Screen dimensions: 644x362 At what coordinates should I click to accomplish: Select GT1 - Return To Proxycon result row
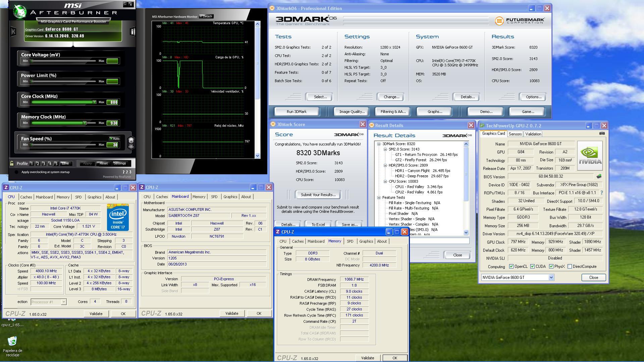426,155
